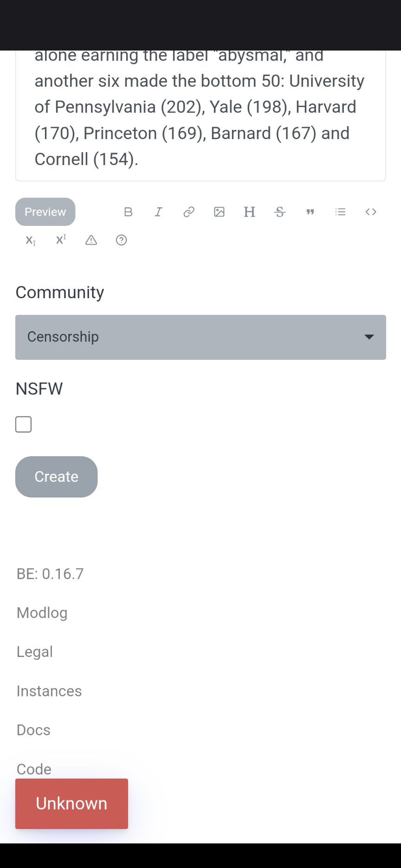Enable the NSFW checkbox

click(x=23, y=424)
